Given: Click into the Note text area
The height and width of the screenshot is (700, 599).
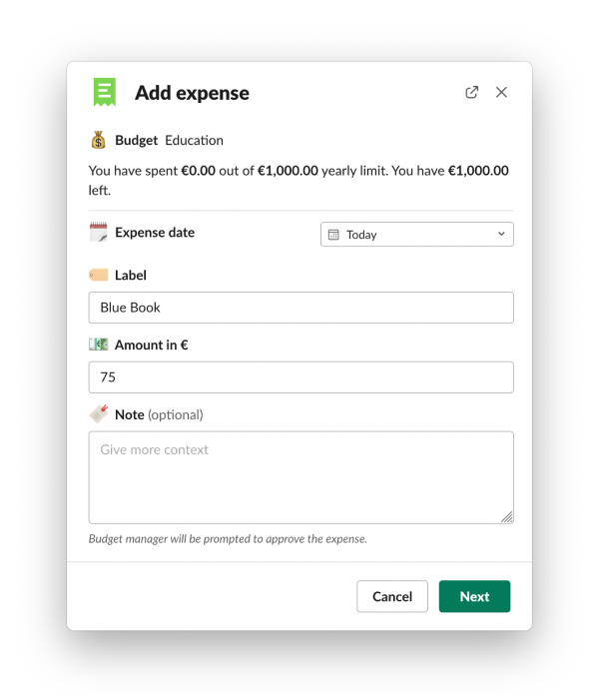Looking at the screenshot, I should tap(300, 477).
